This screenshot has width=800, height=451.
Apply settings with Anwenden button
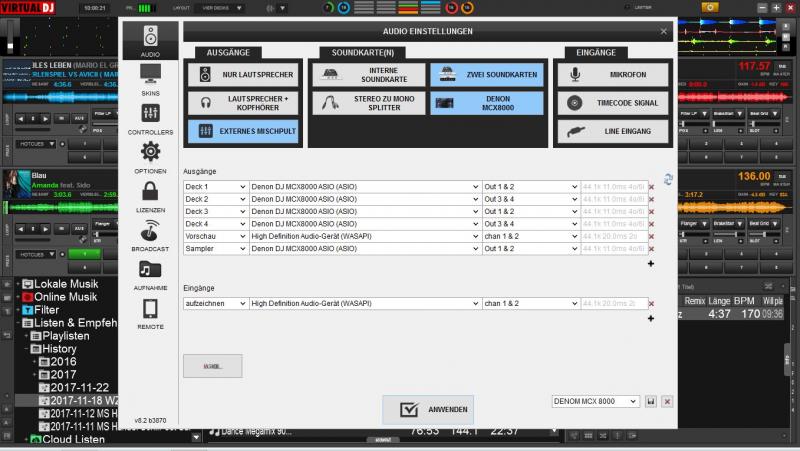coord(428,410)
